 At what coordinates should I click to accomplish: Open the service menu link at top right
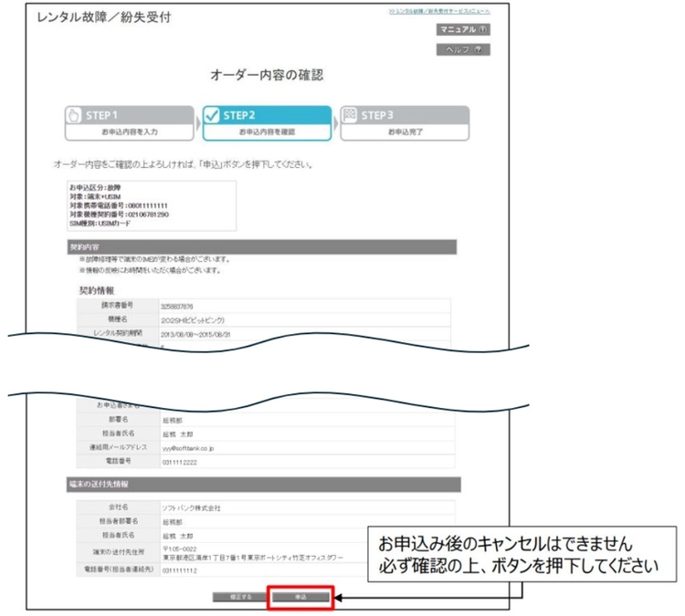coord(439,11)
